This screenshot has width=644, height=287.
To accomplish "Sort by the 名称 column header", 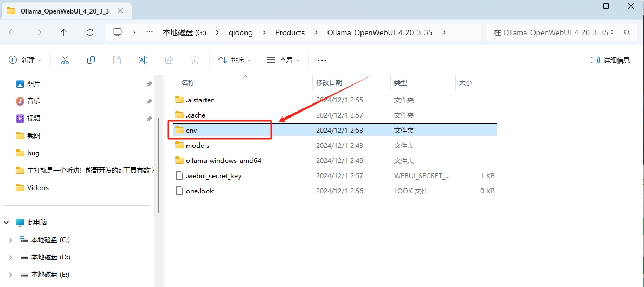I will point(188,82).
